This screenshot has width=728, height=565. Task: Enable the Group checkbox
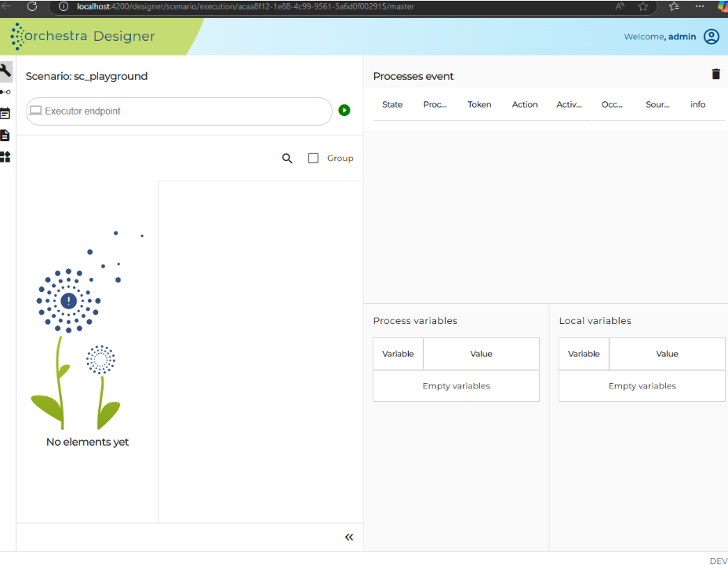(x=313, y=159)
